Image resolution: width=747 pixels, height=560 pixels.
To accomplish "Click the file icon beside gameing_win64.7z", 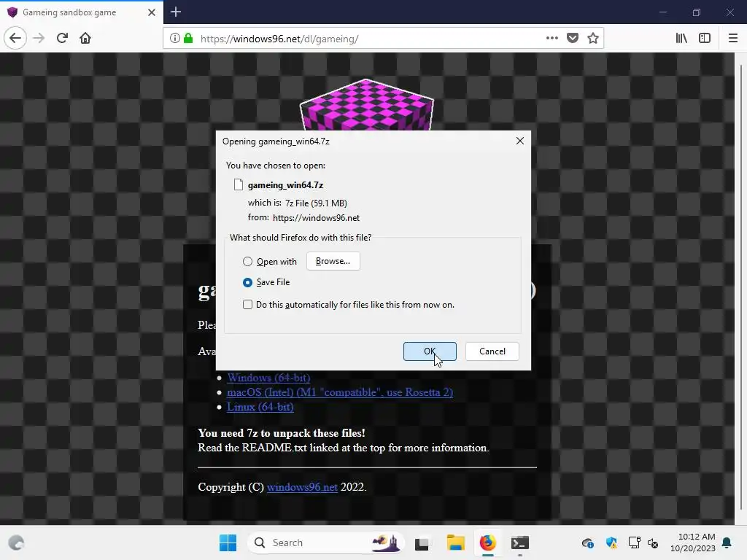I will [239, 184].
